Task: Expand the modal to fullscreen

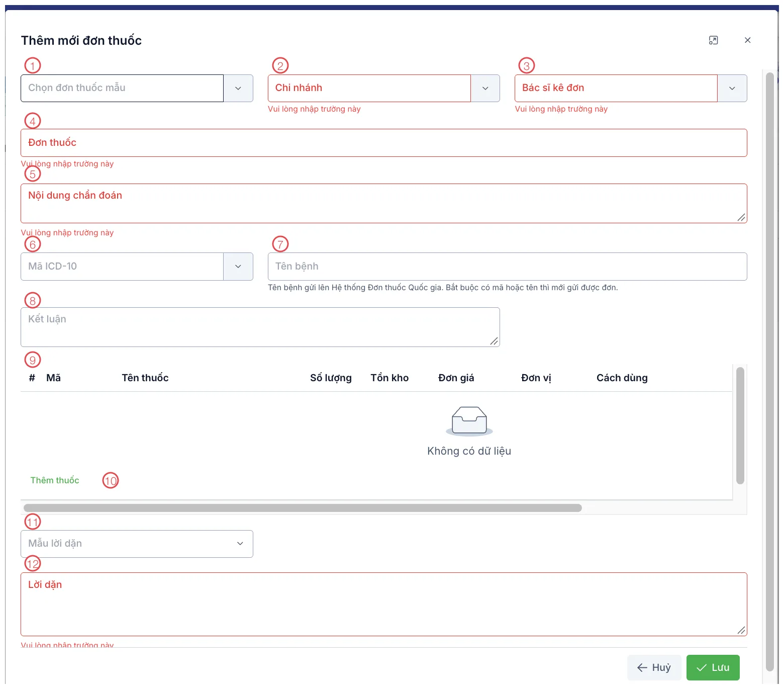Action: point(713,40)
